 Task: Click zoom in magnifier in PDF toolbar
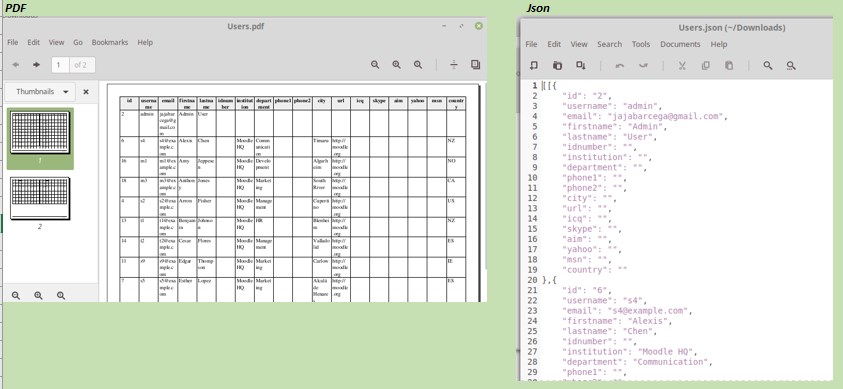pyautogui.click(x=397, y=65)
